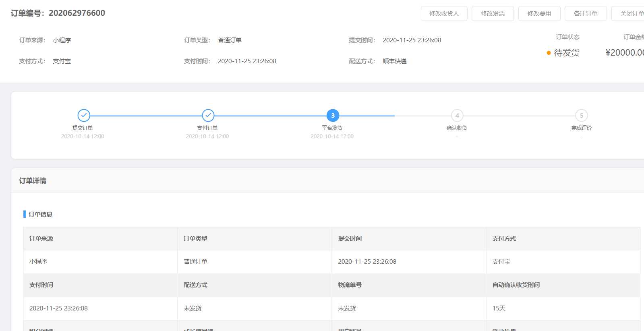Select step 3 平台发货 circle
Viewport: 644px width, 331px height.
tap(333, 115)
